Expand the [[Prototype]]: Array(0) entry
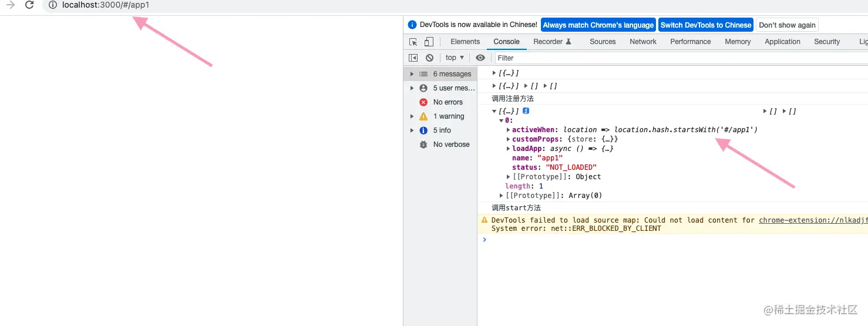This screenshot has height=326, width=868. [x=502, y=196]
